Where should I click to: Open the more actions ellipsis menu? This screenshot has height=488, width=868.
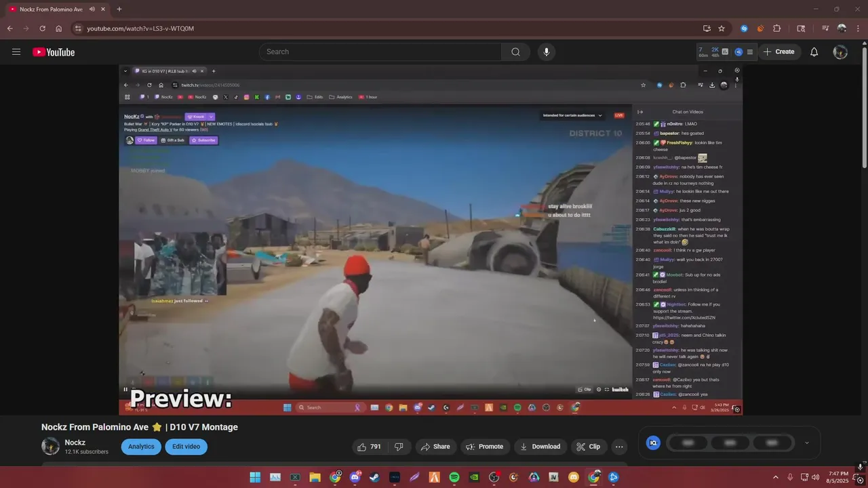pyautogui.click(x=619, y=447)
